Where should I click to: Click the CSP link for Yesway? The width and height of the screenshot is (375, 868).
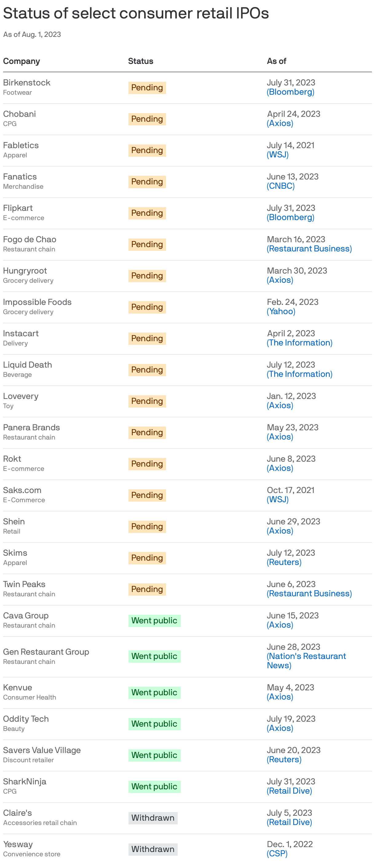click(x=277, y=854)
